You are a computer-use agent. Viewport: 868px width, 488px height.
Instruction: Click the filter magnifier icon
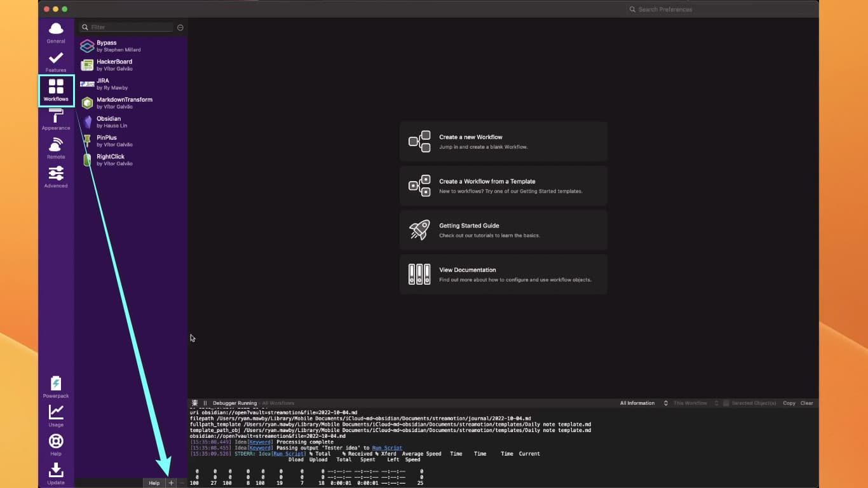[85, 27]
